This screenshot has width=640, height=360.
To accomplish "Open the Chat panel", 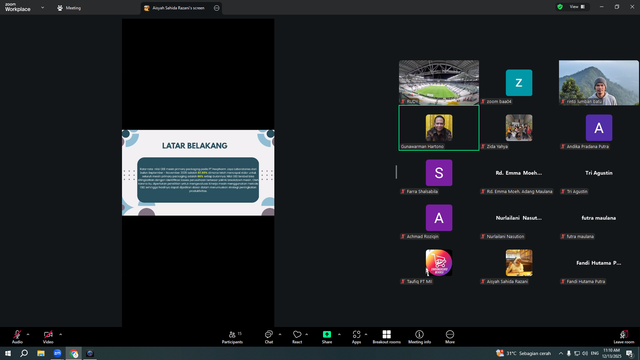I will (269, 337).
